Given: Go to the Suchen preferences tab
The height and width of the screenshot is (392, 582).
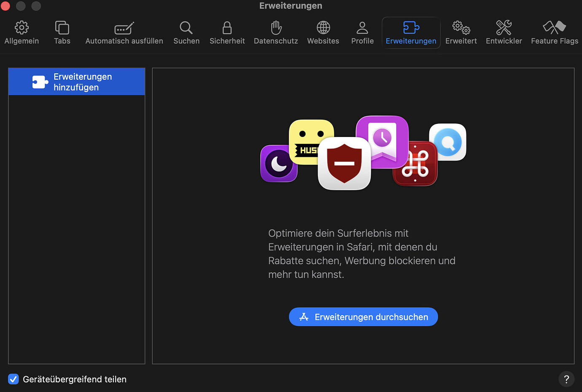Looking at the screenshot, I should pyautogui.click(x=186, y=32).
